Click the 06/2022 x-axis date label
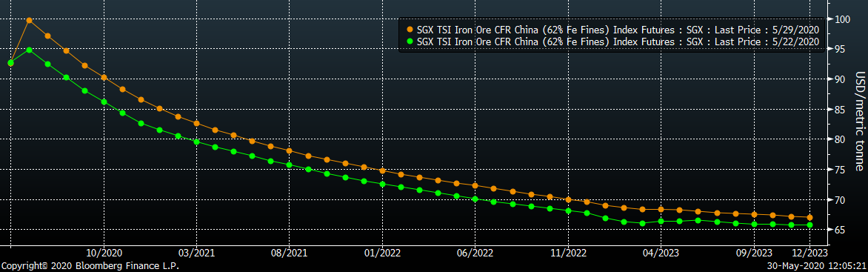868x272 pixels. 475,253
